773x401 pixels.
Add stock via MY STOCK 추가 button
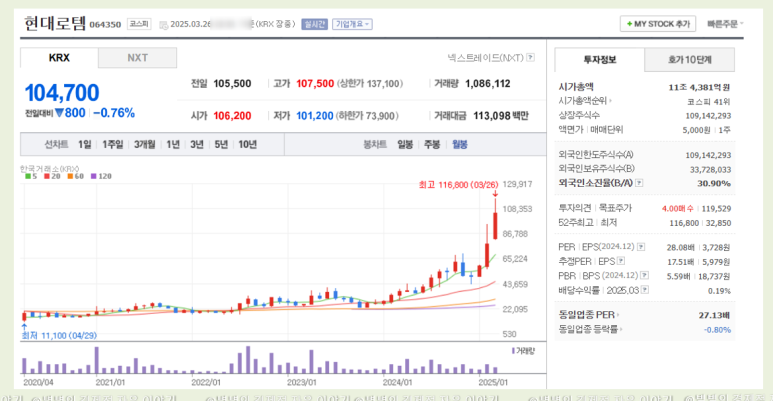(658, 24)
